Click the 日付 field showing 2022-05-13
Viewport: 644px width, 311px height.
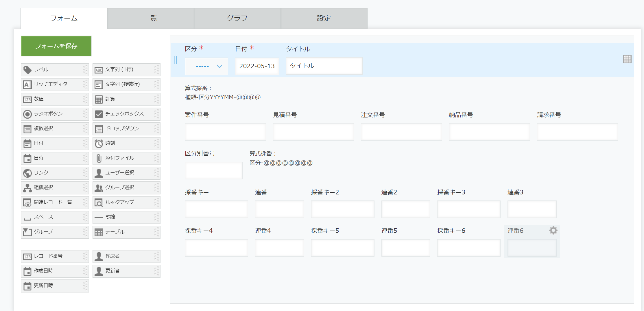tap(257, 66)
